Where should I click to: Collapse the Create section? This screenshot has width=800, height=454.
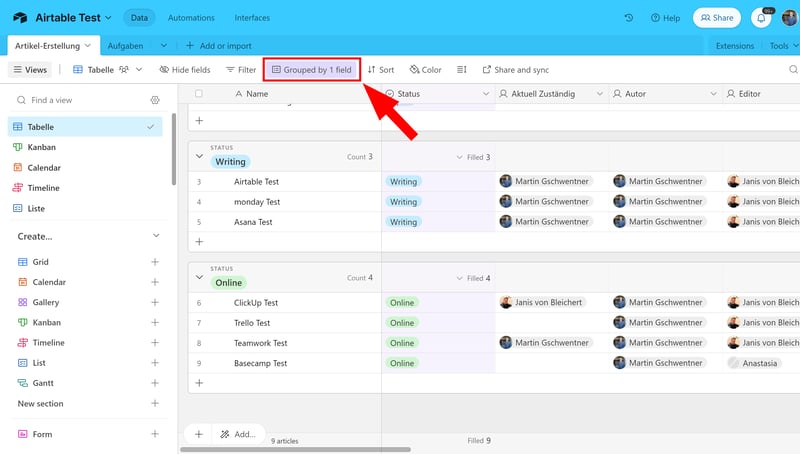pyautogui.click(x=156, y=236)
